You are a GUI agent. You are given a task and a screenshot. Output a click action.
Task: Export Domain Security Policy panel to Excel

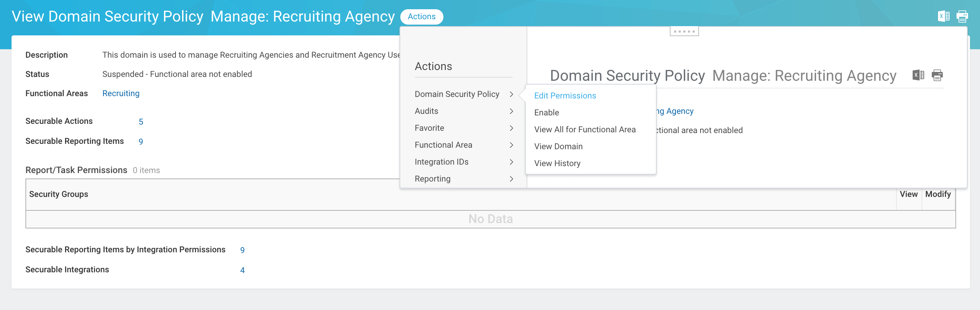coord(918,75)
